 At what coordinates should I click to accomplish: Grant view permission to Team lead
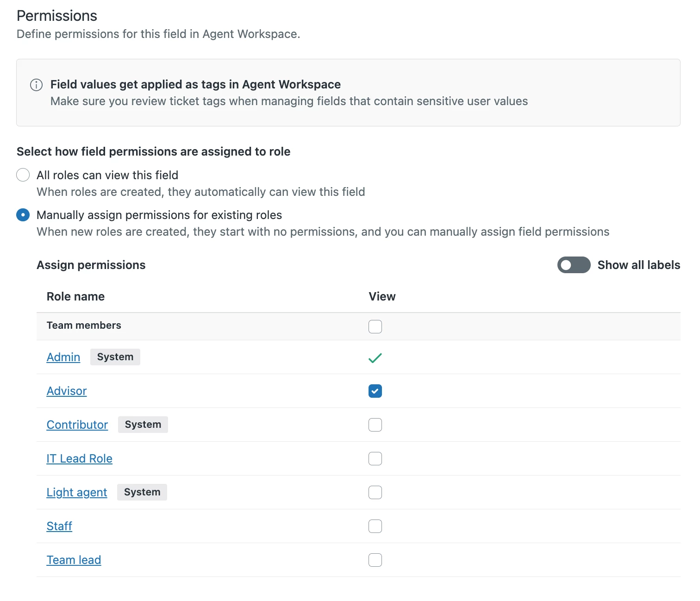[375, 560]
